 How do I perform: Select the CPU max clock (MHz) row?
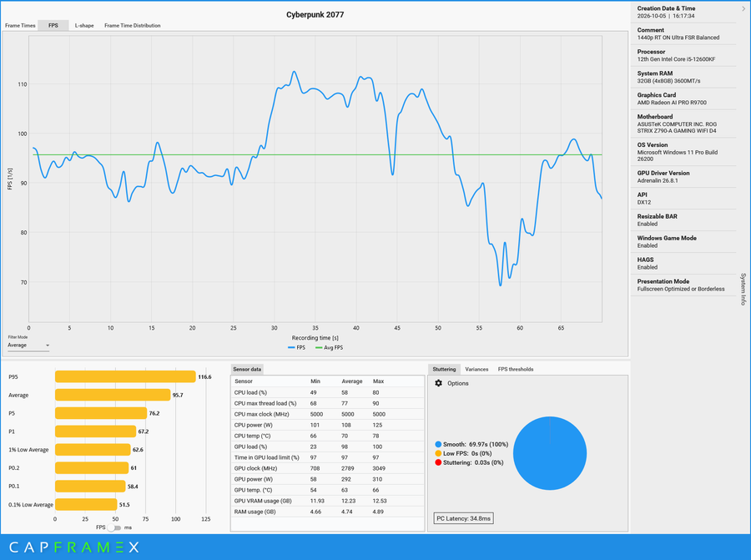328,414
